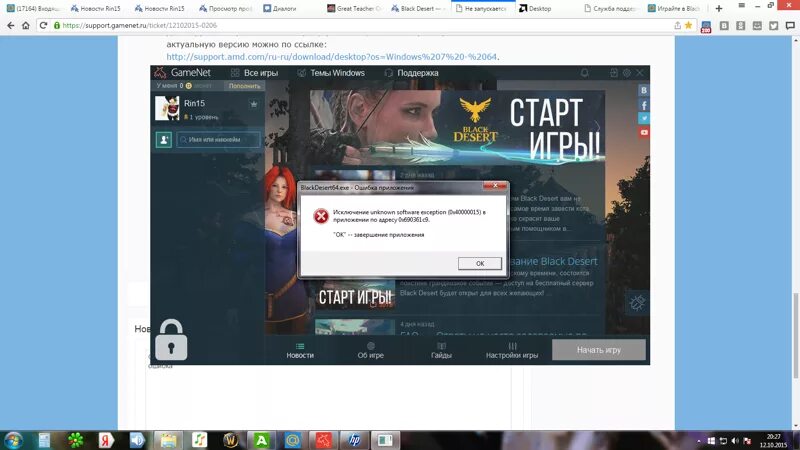
Task: Open the Windows Start button
Action: 13,440
